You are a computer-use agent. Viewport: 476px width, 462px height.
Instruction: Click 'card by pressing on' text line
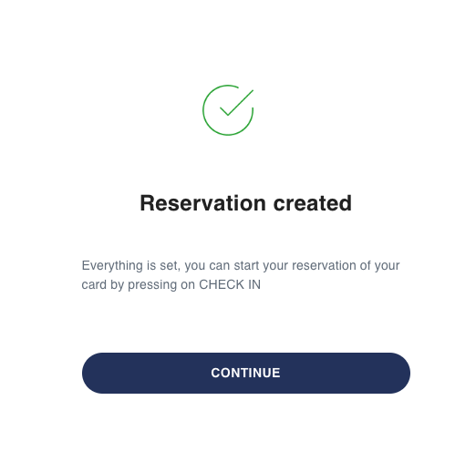click(x=139, y=285)
